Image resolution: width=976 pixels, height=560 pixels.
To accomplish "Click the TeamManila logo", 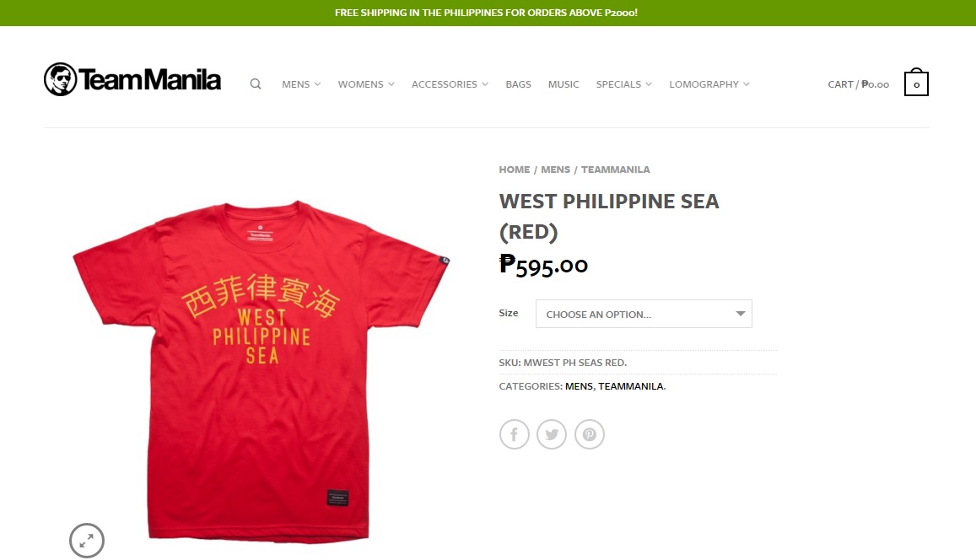I will [x=132, y=79].
